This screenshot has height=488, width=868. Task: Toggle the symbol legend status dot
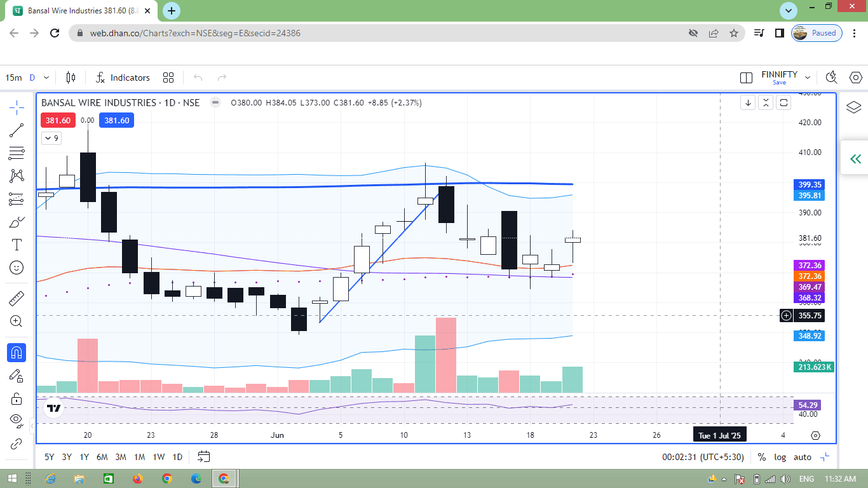[216, 102]
